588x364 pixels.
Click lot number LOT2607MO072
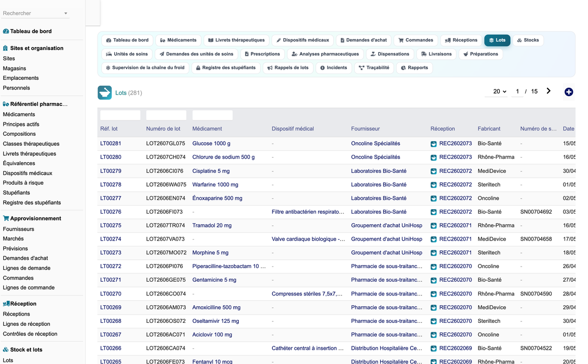point(166,253)
